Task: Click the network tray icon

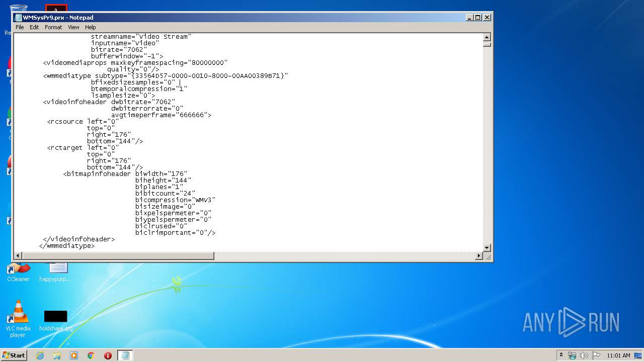Action: click(x=572, y=355)
